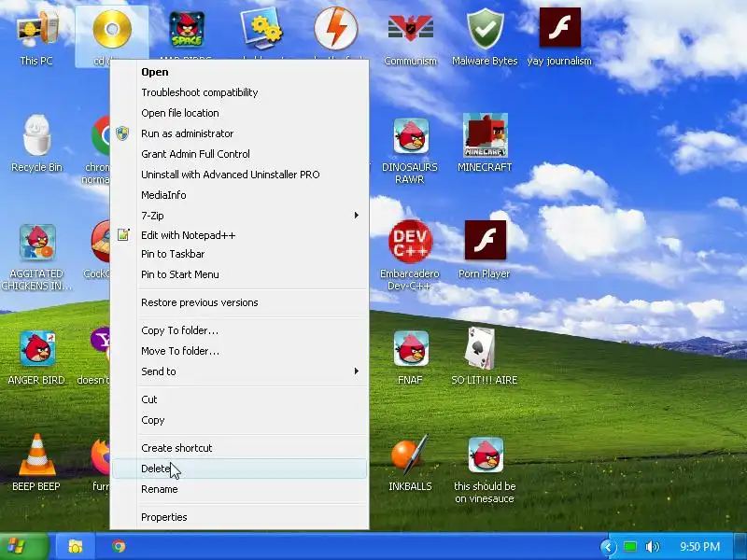Viewport: 747px width, 560px height.
Task: Expand the Send to submenu
Action: 240,371
